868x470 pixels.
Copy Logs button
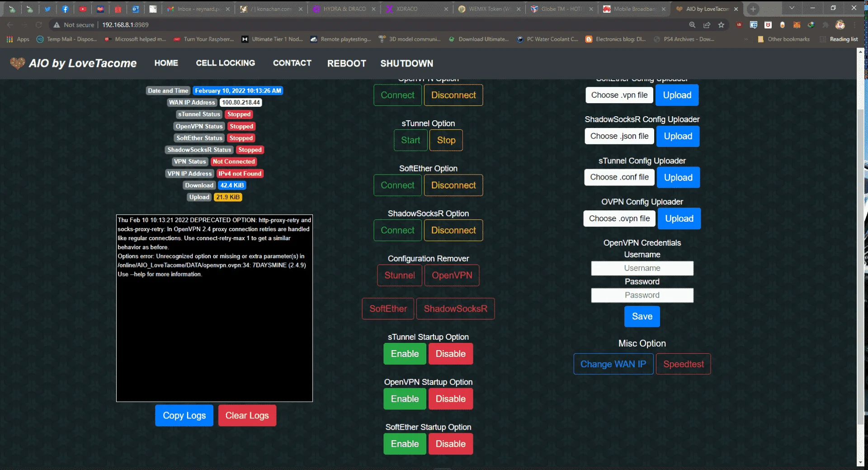point(184,415)
